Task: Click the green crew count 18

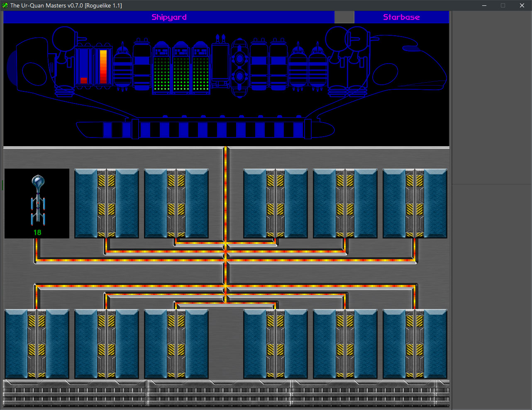Action: tap(37, 233)
